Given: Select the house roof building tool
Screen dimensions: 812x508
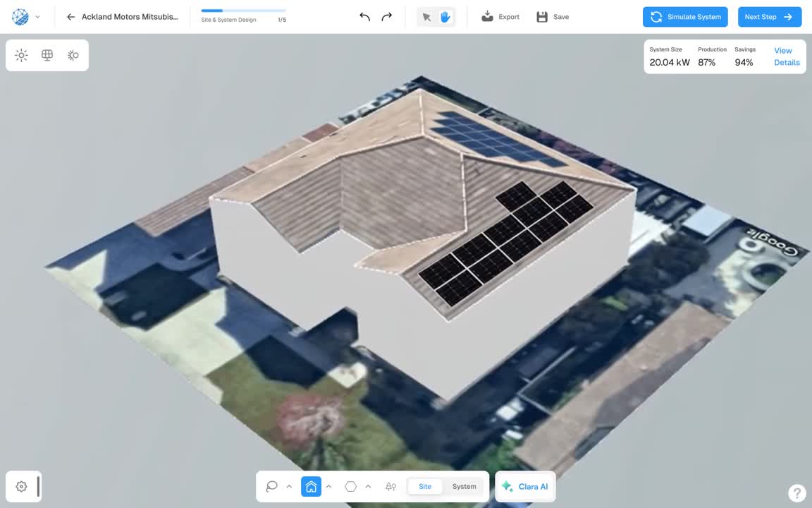Looking at the screenshot, I should pos(312,487).
